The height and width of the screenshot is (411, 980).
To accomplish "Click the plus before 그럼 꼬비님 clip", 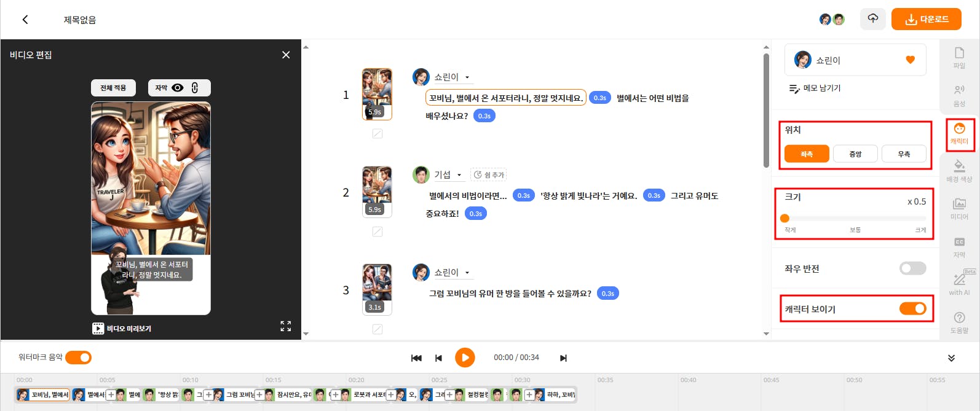I will coord(208,394).
